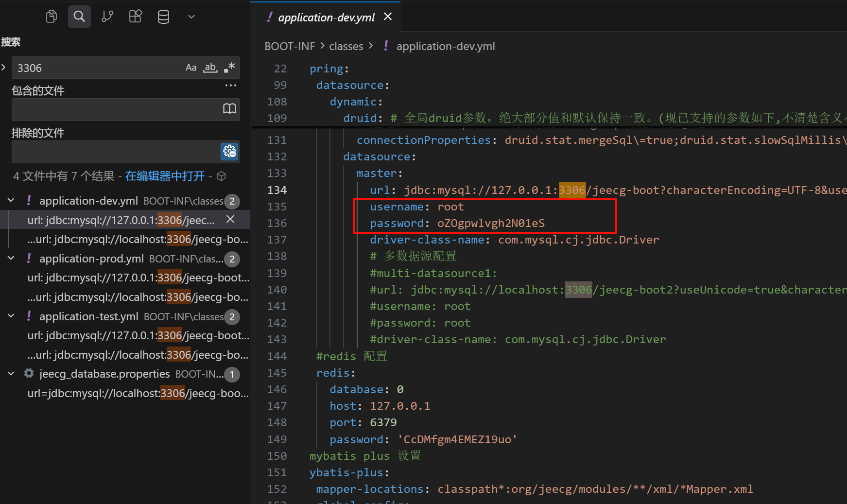Open the Source Control view icon
Viewport: 847px width, 504px height.
click(x=107, y=17)
